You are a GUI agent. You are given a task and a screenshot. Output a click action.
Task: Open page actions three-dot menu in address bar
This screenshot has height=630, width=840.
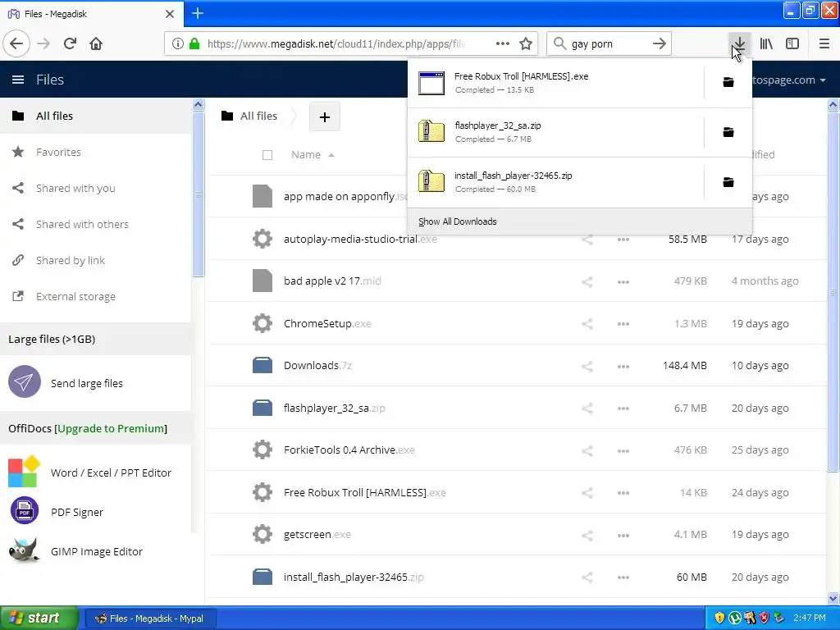pyautogui.click(x=503, y=44)
